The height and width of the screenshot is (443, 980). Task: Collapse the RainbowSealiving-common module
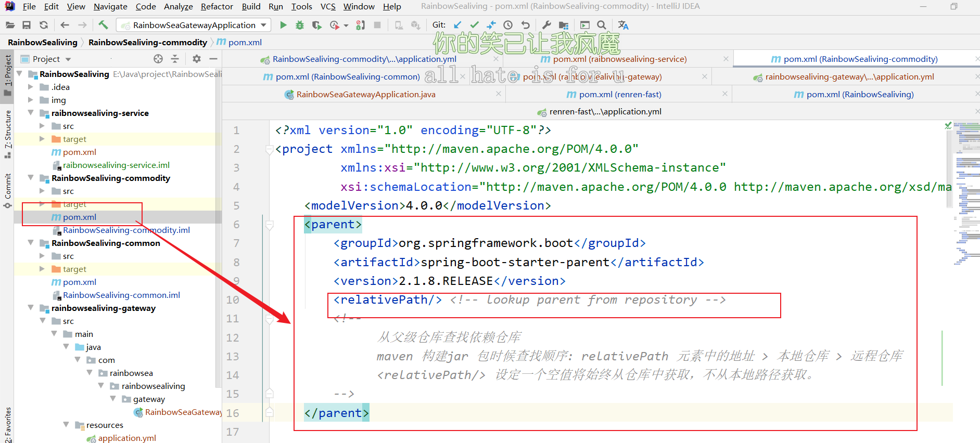pyautogui.click(x=30, y=243)
